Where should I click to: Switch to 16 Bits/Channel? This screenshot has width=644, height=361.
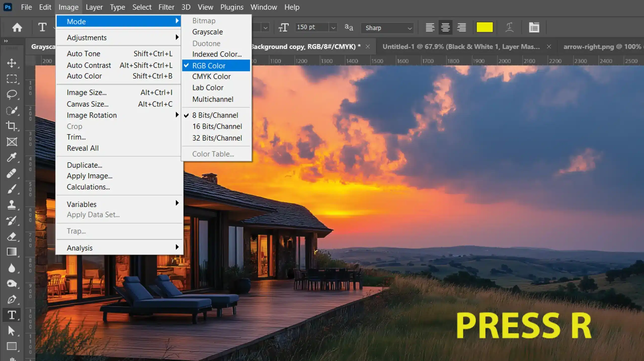point(216,126)
